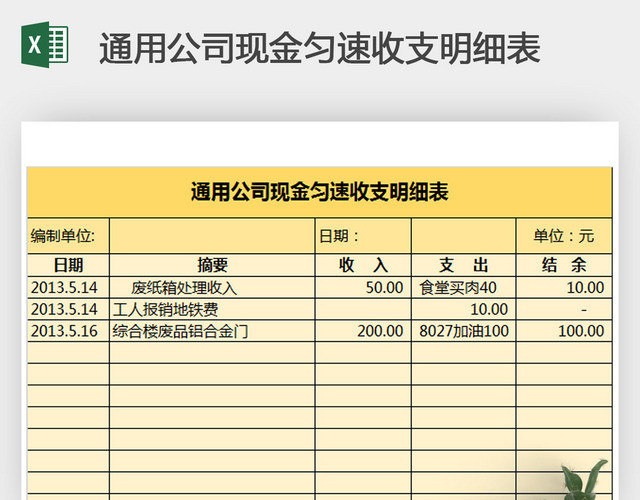Select income value 50.00
Screen dimensions: 640x500
[x=363, y=287]
